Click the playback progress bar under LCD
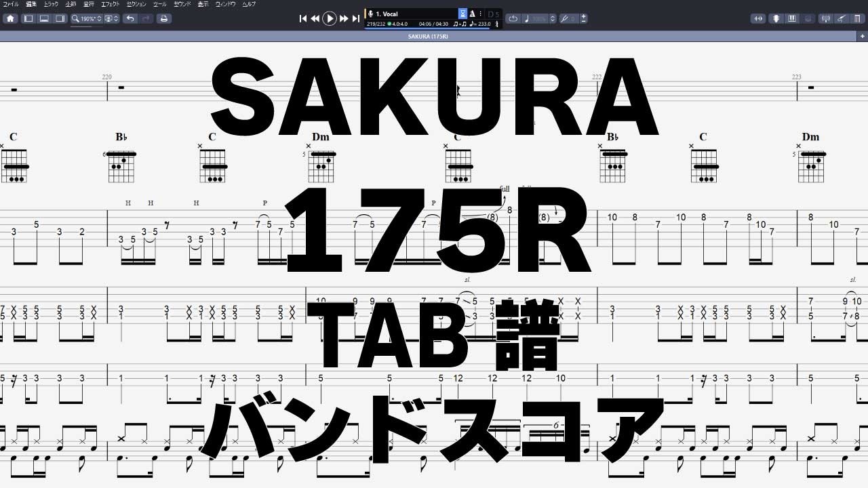This screenshot has width=868, height=488. coord(433,28)
